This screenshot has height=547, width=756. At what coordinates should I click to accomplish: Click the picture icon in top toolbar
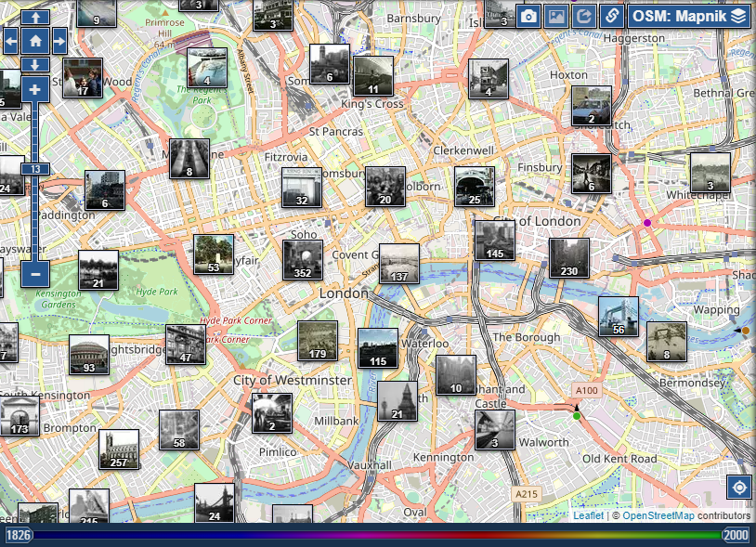click(x=555, y=16)
